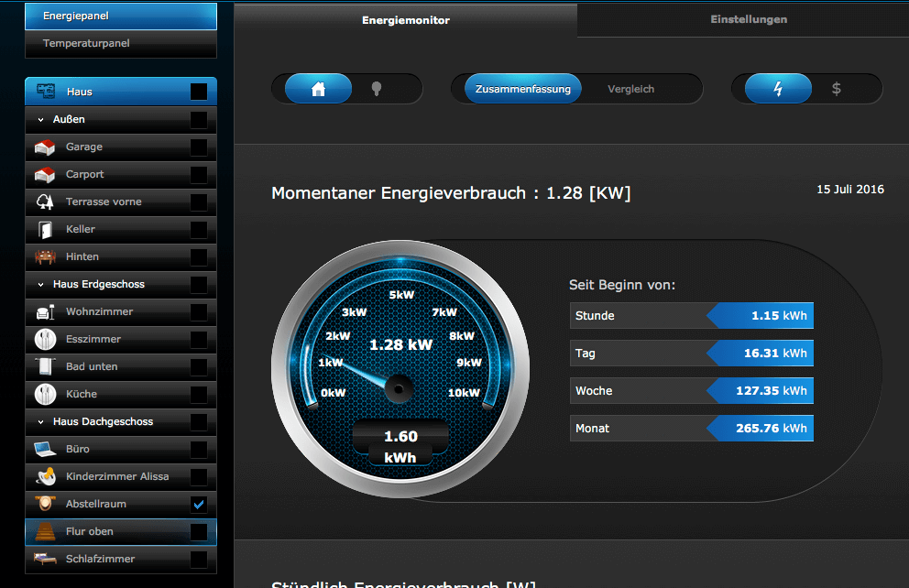Click the Garage room icon

[45, 147]
